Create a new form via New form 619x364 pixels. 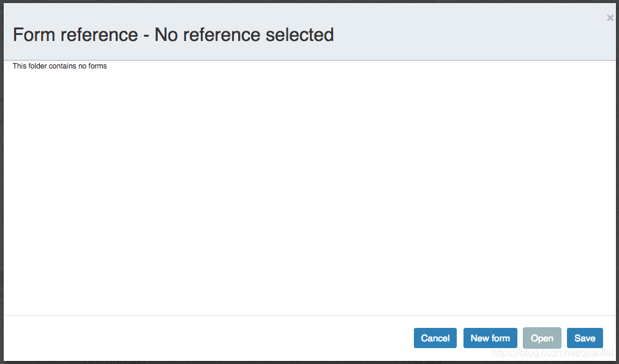(490, 338)
